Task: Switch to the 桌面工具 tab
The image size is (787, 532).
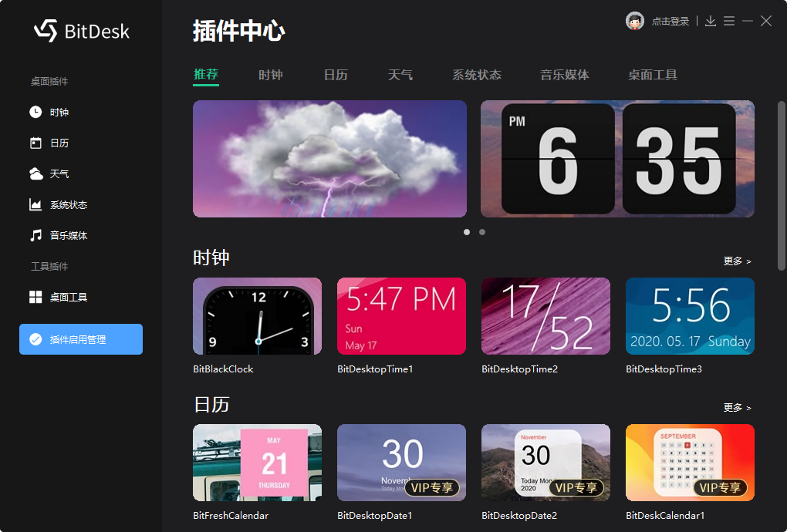Action: [x=653, y=74]
